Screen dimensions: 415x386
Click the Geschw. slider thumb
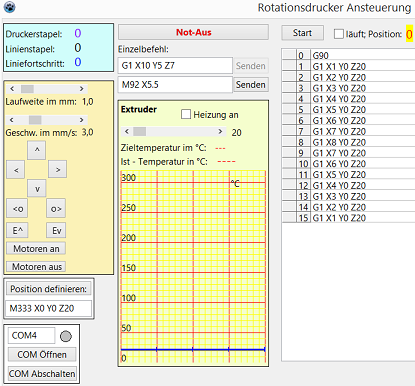pyautogui.click(x=35, y=120)
